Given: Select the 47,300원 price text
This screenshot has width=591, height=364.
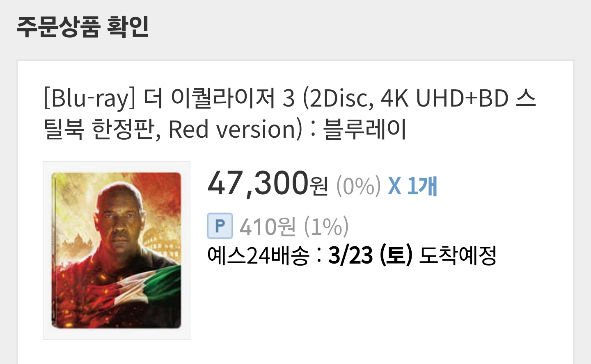Looking at the screenshot, I should [x=268, y=183].
